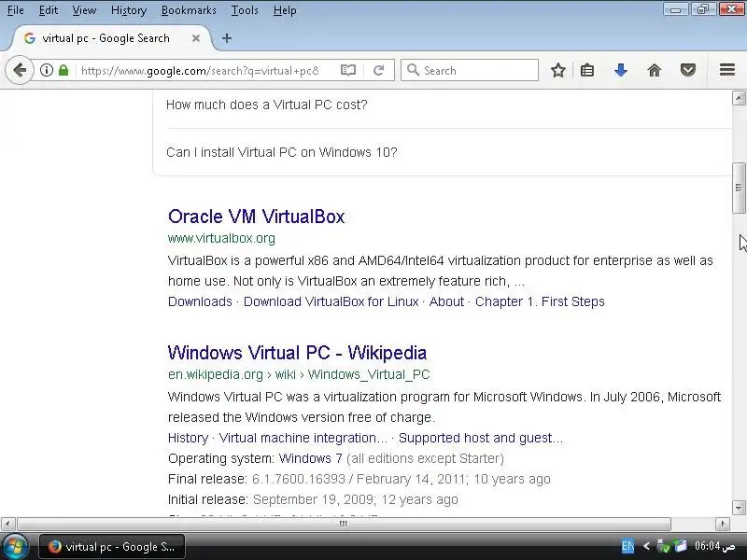Open the Edit menu
Viewport: 747px width, 560px height.
(x=49, y=10)
